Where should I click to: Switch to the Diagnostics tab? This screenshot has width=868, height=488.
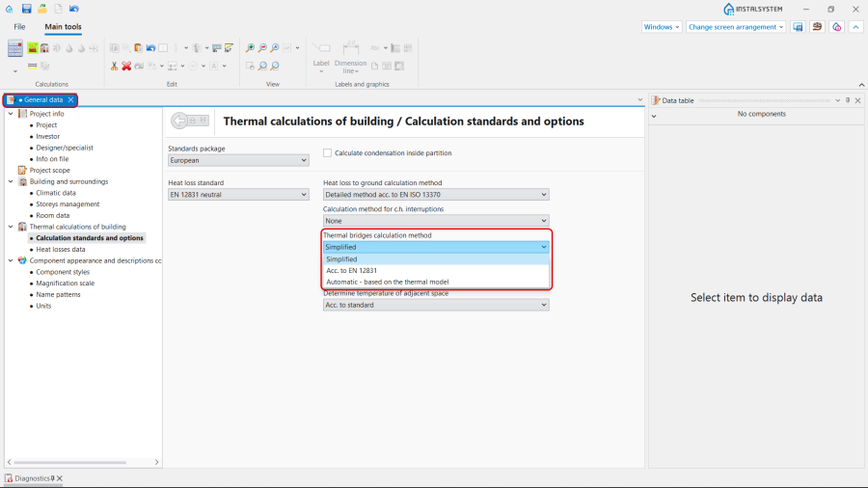point(33,478)
